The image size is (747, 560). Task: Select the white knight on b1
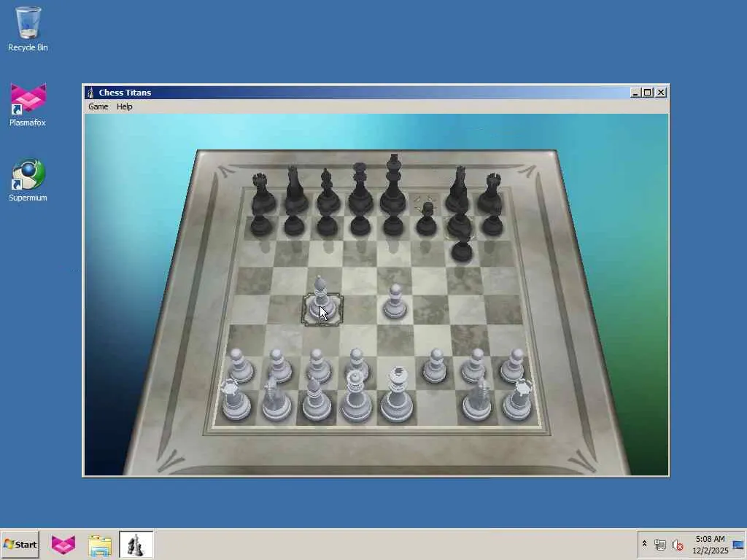point(276,398)
